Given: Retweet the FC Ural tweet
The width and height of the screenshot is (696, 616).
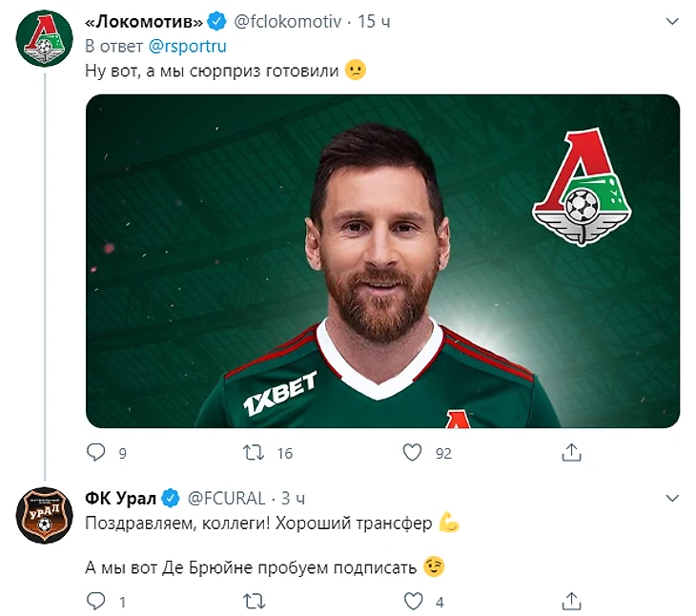Looking at the screenshot, I should click(x=254, y=601).
